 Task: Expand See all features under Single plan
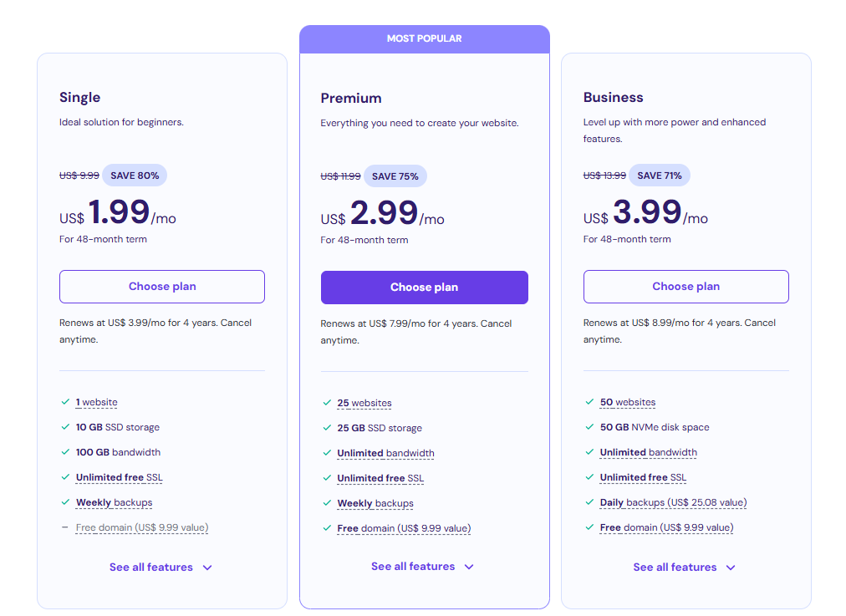pyautogui.click(x=161, y=567)
